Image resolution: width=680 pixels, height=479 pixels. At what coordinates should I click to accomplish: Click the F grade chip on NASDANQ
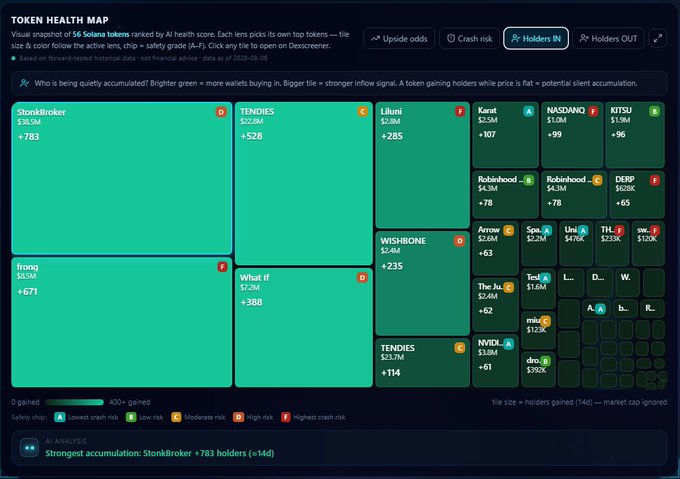[x=593, y=111]
